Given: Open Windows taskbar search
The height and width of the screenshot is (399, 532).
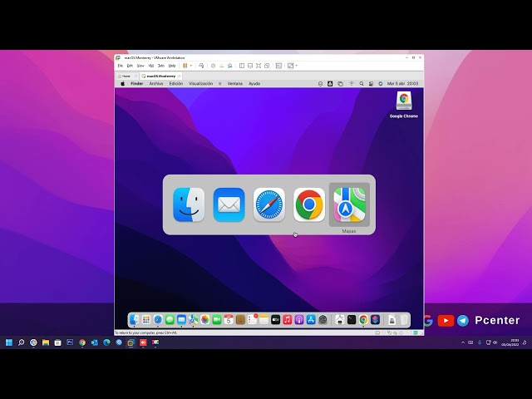Looking at the screenshot, I should (x=21, y=342).
